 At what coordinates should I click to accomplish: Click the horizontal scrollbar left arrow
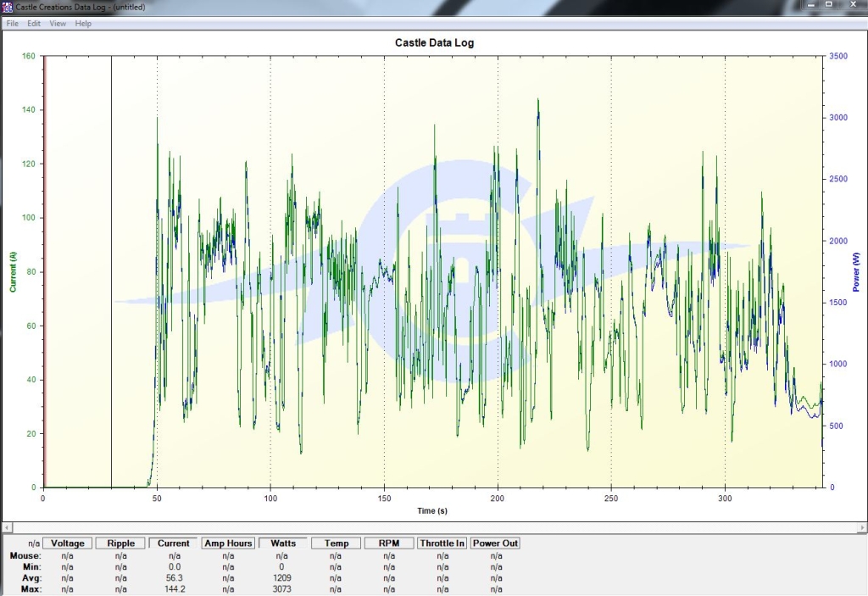[7, 527]
